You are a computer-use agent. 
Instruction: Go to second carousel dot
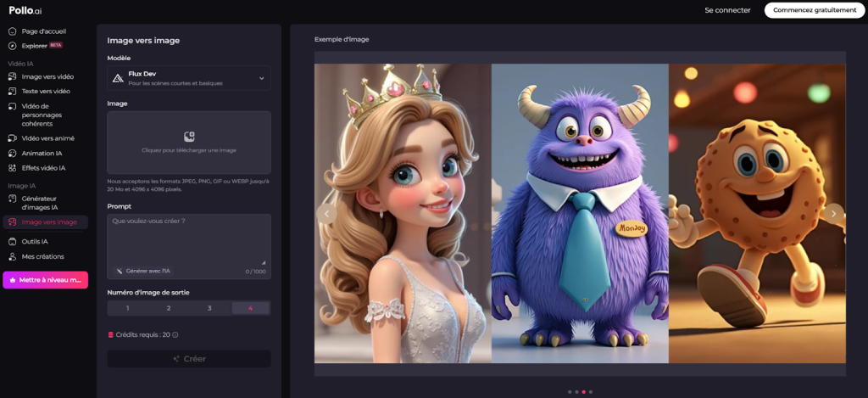[576, 392]
